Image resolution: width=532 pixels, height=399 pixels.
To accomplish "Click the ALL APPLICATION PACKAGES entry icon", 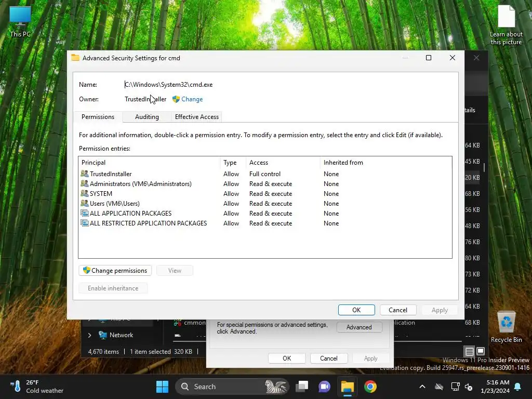I will pos(85,213).
